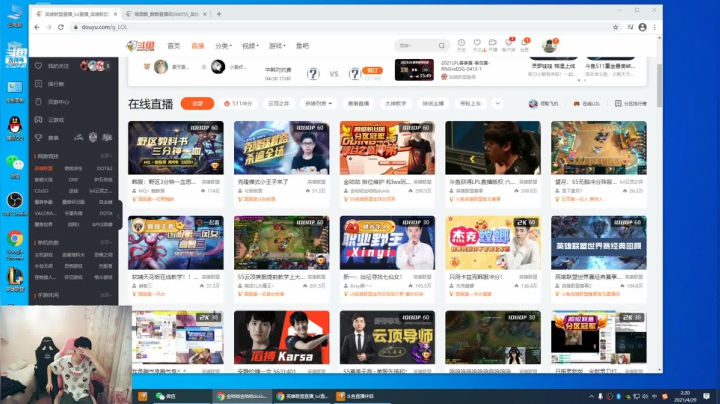The height and width of the screenshot is (404, 720).
Task: Select the 赛事直播 filter tab
Action: coord(359,104)
